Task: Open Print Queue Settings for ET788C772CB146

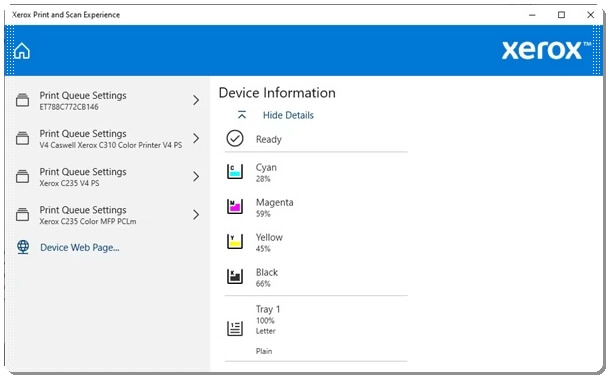Action: pos(108,100)
